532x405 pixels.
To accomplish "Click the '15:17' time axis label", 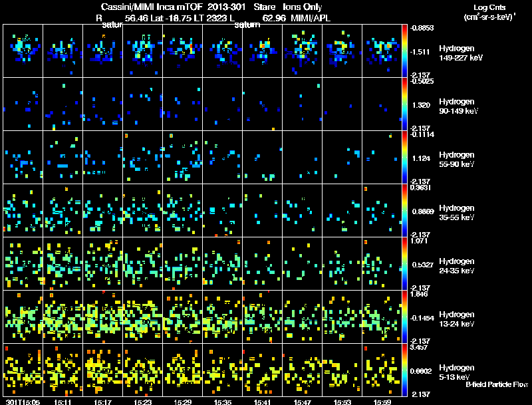I will 103,402.
